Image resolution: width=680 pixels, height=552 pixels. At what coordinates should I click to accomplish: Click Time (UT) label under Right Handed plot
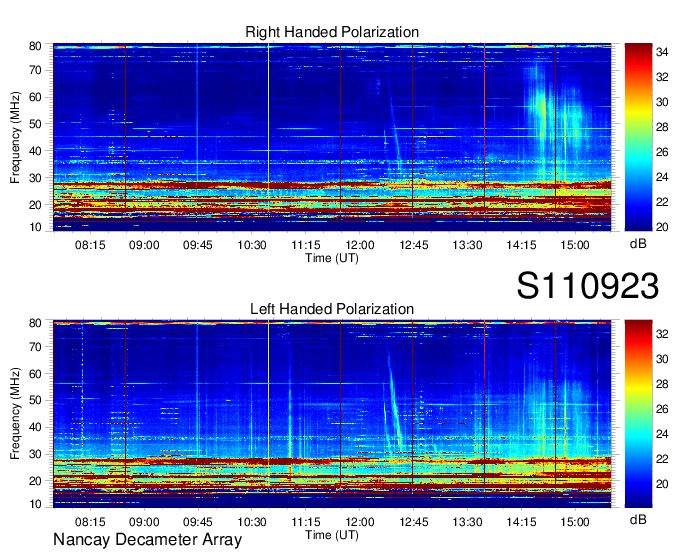click(332, 258)
